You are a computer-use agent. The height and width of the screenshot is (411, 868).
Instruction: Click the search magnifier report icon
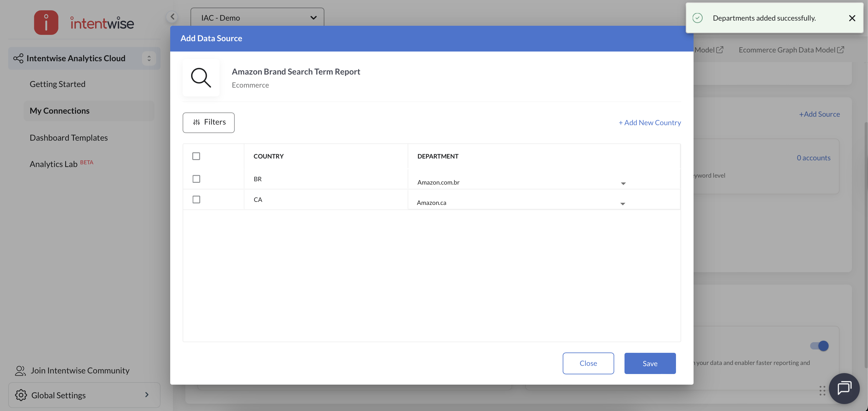tap(201, 78)
